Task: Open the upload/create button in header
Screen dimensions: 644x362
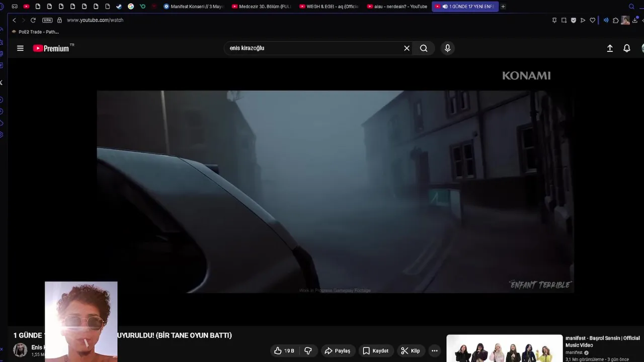Action: [x=610, y=48]
